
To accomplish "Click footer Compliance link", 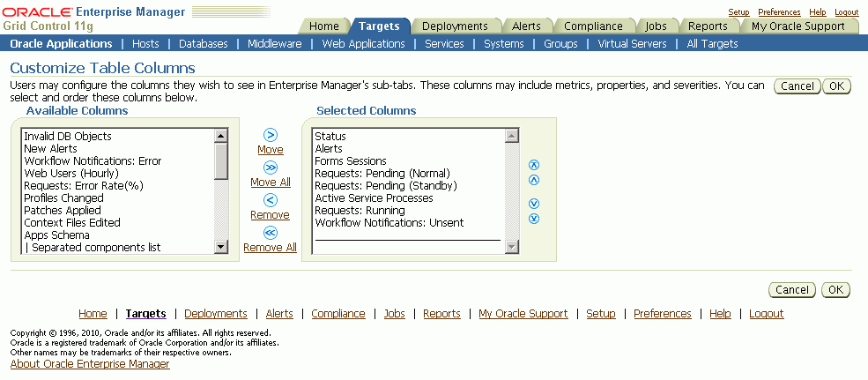I will coord(338,314).
